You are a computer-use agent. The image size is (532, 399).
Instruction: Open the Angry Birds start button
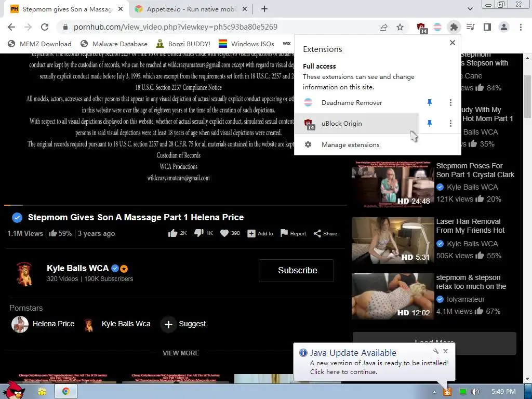point(15,390)
